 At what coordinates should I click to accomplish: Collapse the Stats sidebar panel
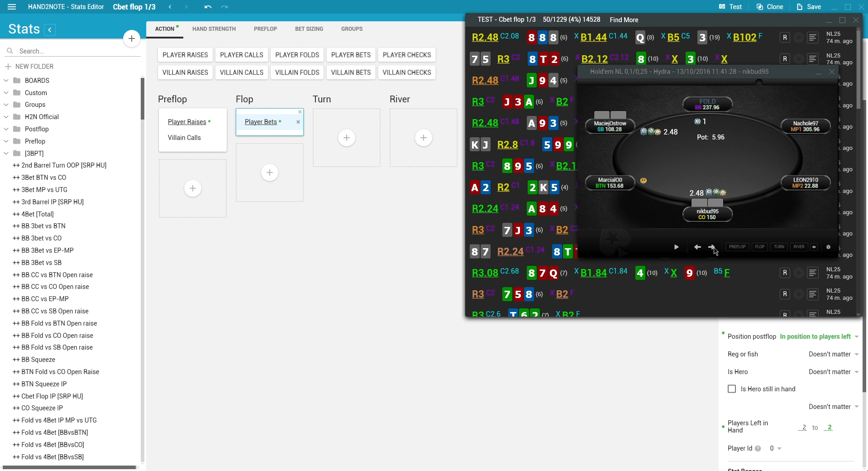tap(50, 30)
